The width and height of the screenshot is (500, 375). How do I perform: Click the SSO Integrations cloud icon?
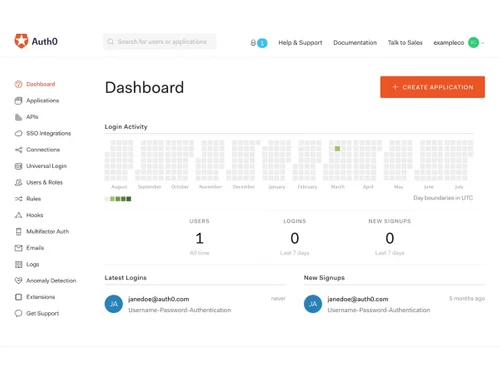pos(18,133)
